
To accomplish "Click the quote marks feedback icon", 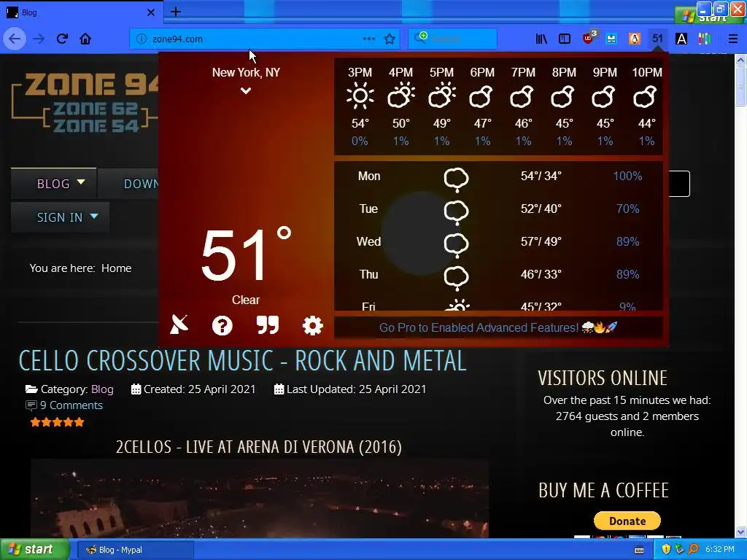I will click(267, 324).
